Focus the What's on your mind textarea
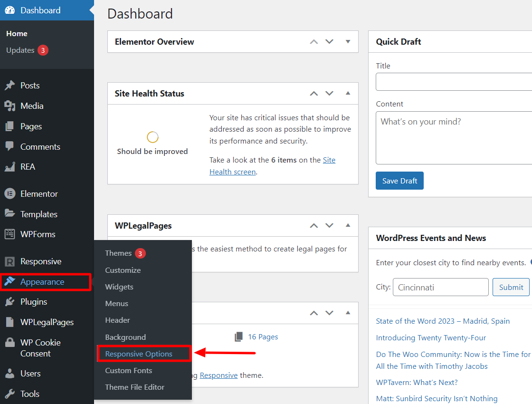Viewport: 532px width, 404px height. (454, 138)
